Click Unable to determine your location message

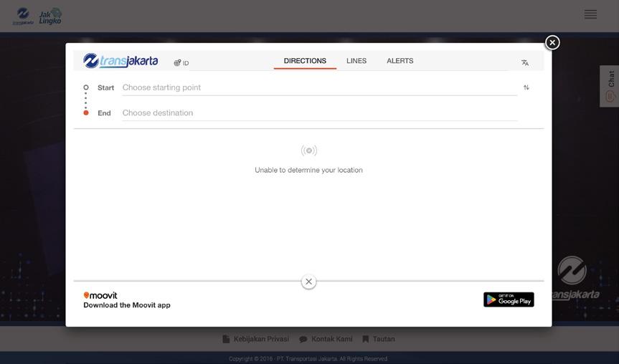(308, 170)
